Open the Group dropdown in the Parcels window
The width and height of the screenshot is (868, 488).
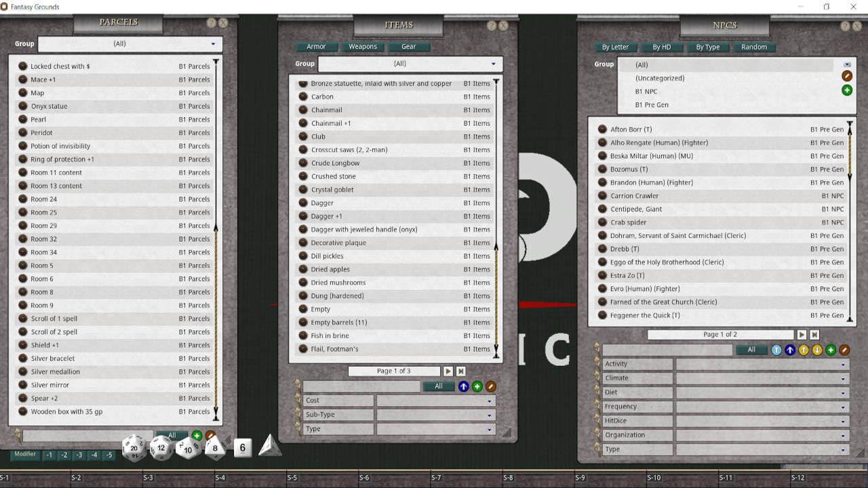(130, 43)
